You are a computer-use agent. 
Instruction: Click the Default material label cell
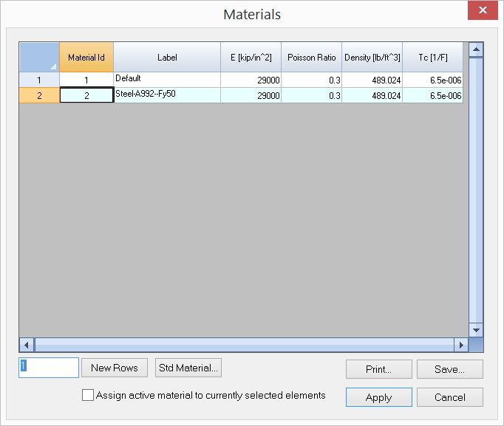coord(167,80)
